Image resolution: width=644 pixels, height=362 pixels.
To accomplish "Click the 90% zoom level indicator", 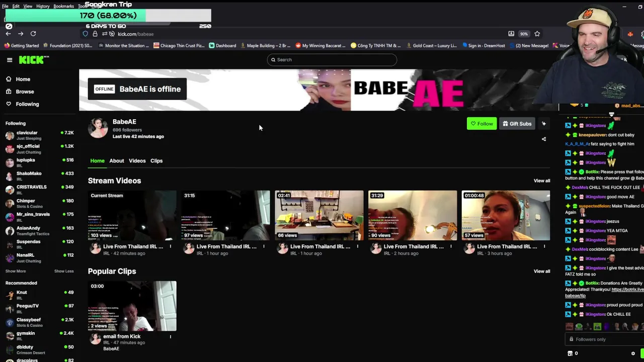I will [x=524, y=34].
